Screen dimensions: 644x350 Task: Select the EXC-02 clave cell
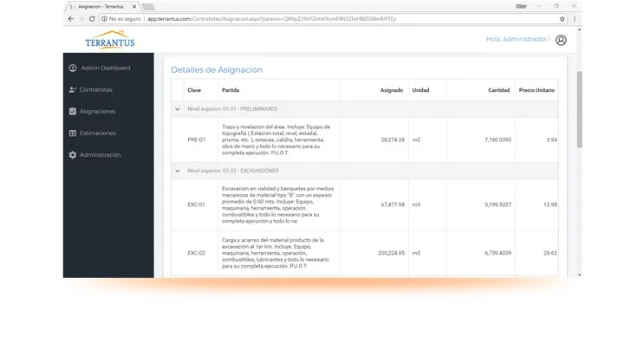[x=197, y=253]
